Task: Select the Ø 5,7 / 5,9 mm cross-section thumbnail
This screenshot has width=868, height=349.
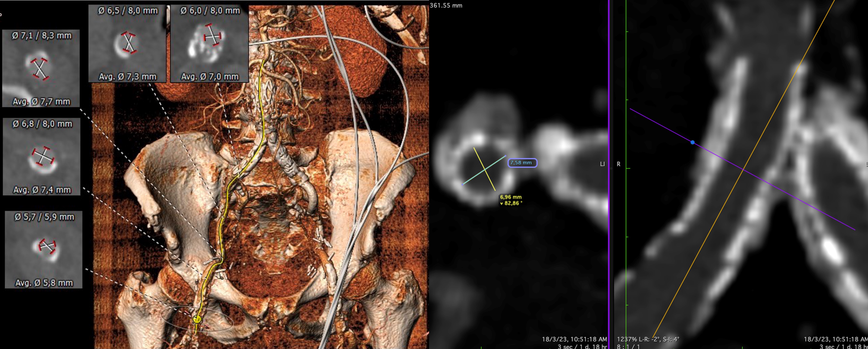Action: [x=43, y=250]
